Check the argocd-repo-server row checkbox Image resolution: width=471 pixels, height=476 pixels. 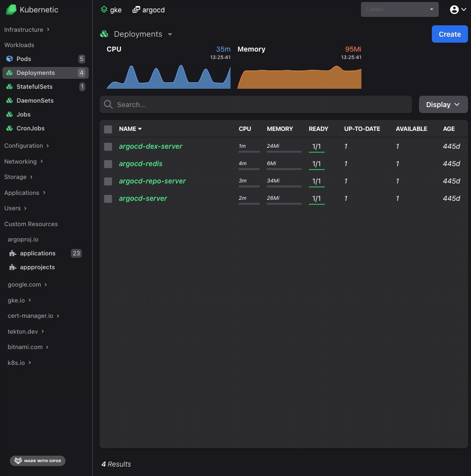pyautogui.click(x=108, y=181)
